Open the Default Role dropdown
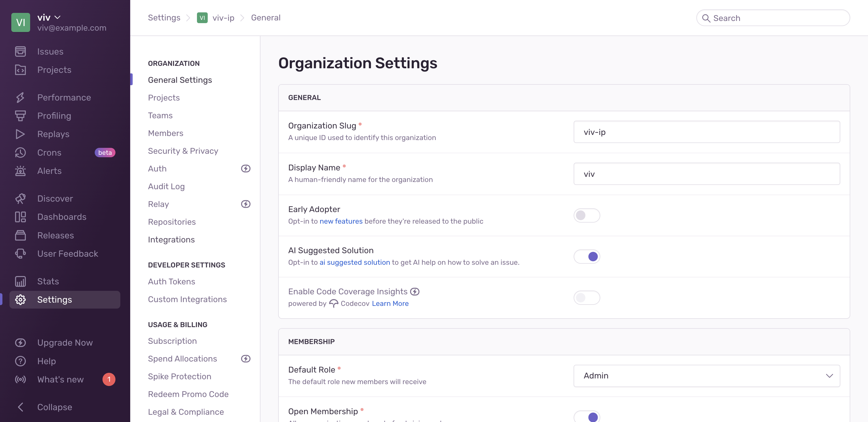This screenshot has height=422, width=868. point(707,376)
